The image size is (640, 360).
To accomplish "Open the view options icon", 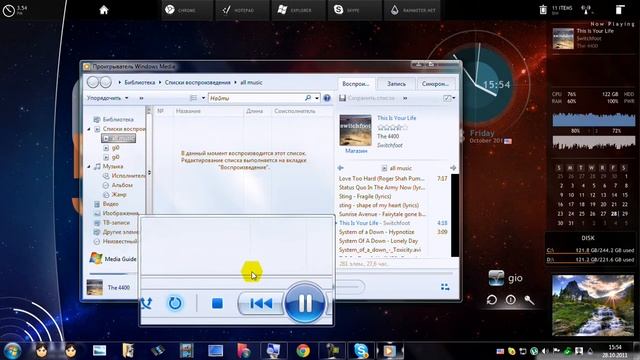I will click(x=193, y=98).
